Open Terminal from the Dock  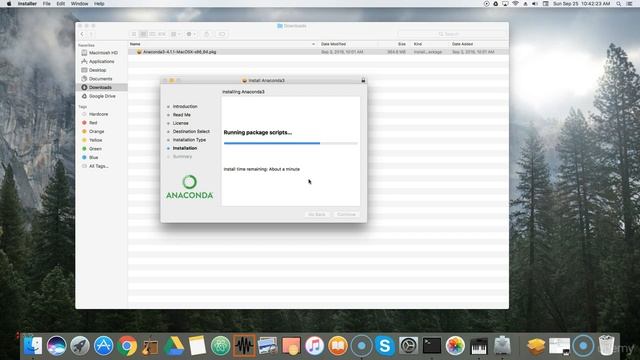(432, 346)
